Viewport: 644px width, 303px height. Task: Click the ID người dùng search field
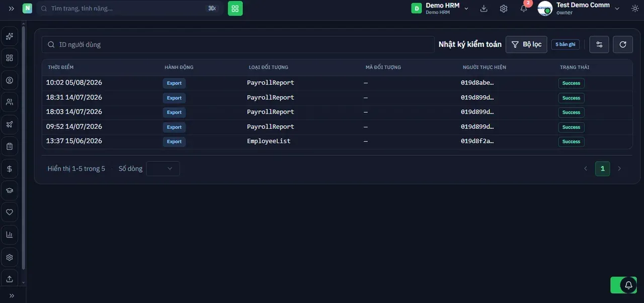pyautogui.click(x=238, y=44)
